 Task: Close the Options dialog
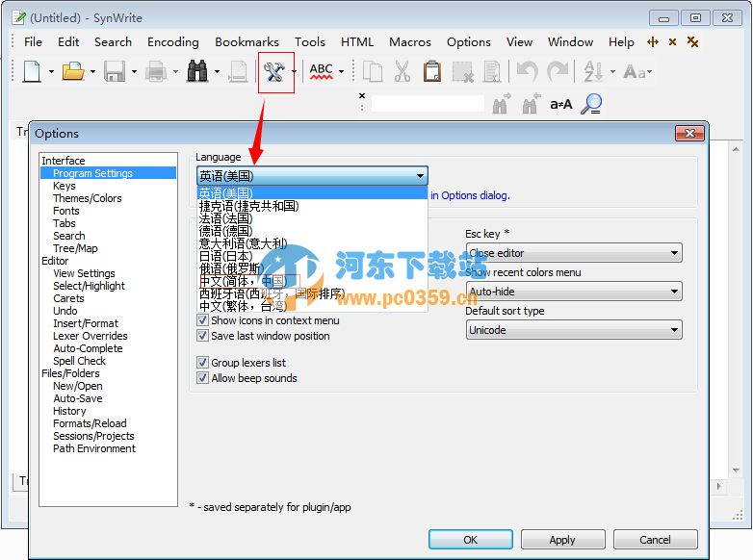click(689, 133)
